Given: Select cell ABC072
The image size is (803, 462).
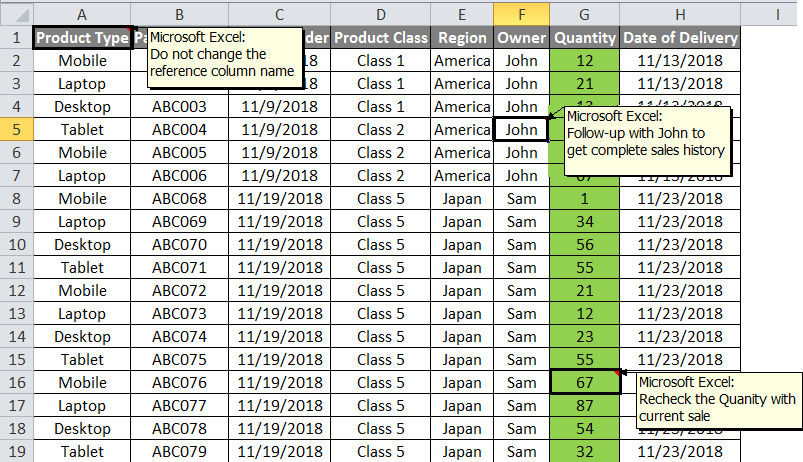Looking at the screenshot, I should [x=179, y=290].
